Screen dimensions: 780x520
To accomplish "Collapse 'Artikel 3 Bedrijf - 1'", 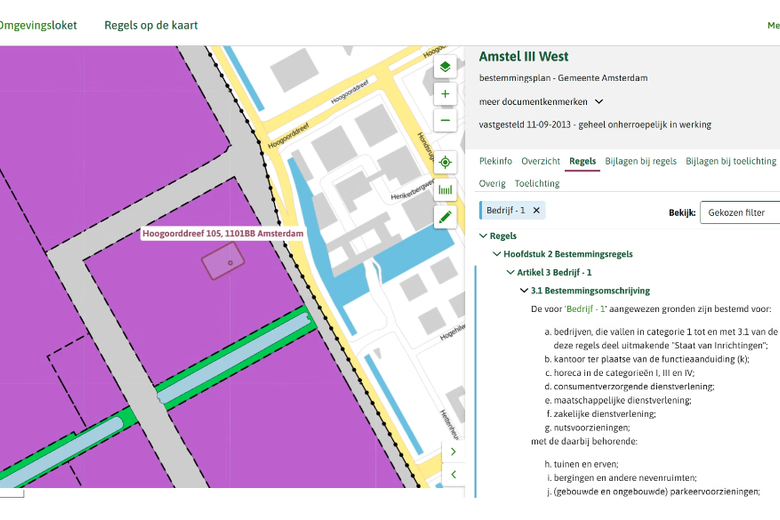I will [511, 272].
